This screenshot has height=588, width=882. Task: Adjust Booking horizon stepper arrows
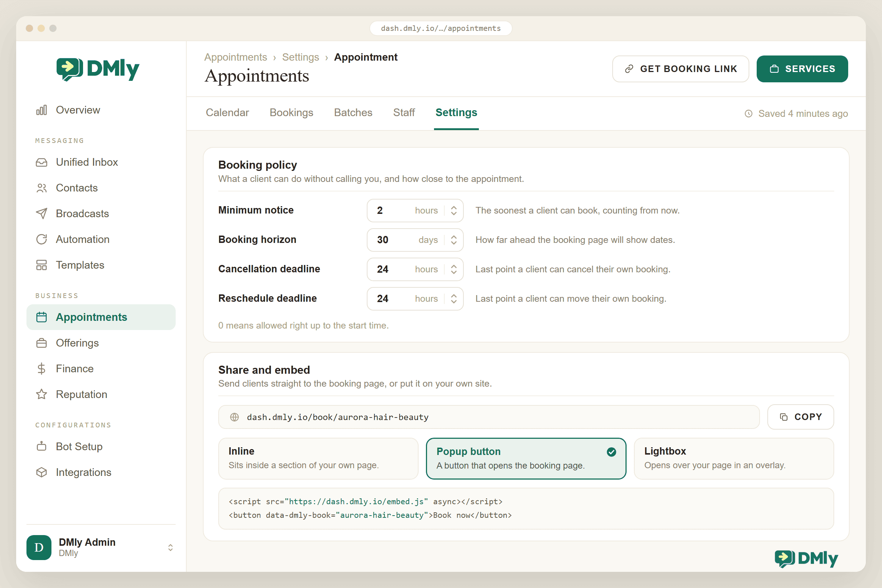tap(454, 240)
